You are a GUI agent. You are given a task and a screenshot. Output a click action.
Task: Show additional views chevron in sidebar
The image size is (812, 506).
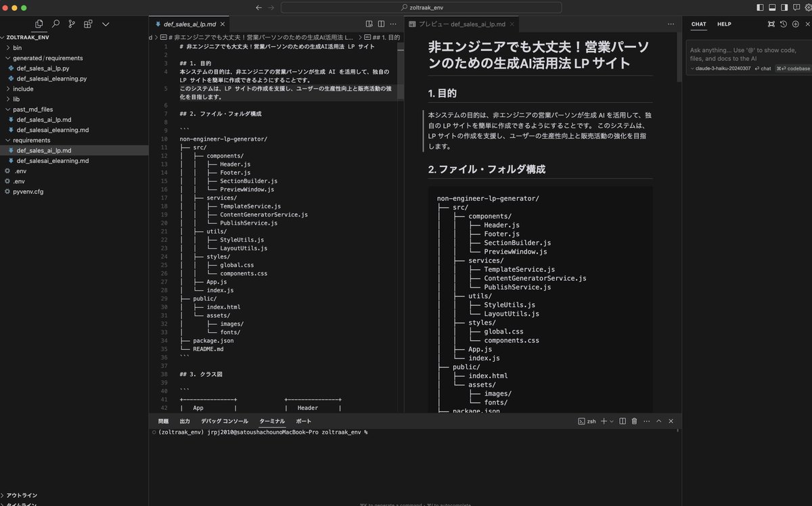click(106, 24)
